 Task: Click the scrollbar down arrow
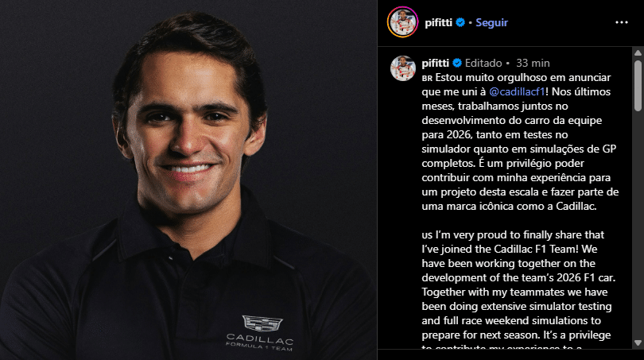pos(638,343)
